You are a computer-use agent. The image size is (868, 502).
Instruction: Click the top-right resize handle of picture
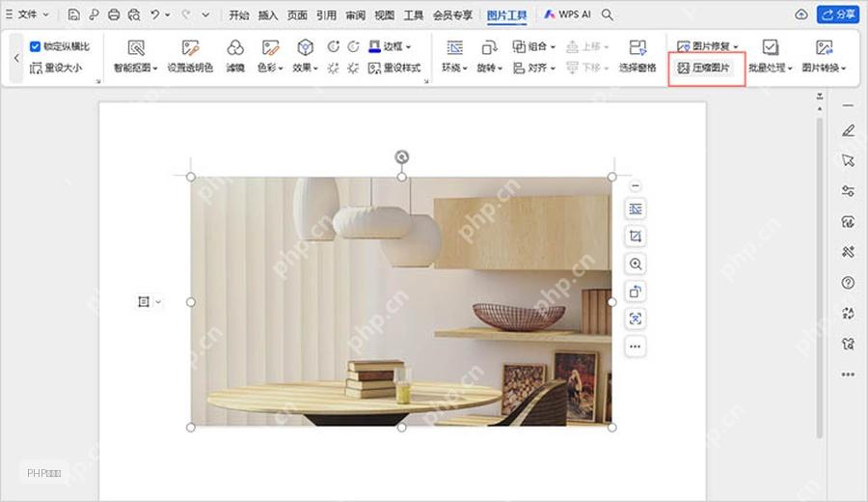pos(611,177)
